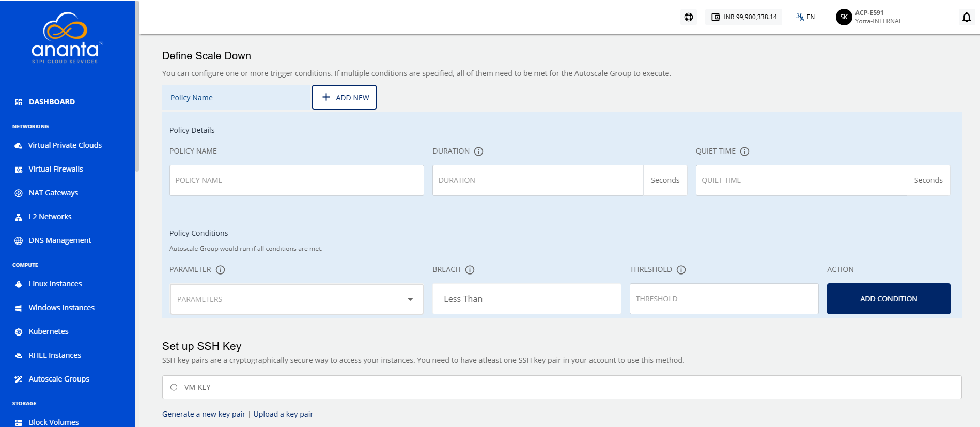Open the Less Than breach selector
This screenshot has width=980, height=427.
[526, 299]
